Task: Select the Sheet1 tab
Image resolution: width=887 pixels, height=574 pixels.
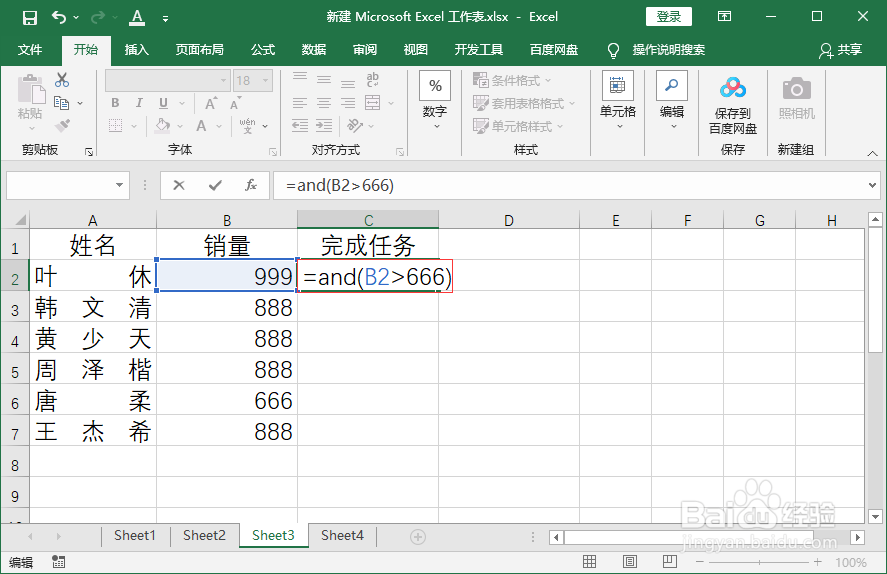Action: (135, 536)
